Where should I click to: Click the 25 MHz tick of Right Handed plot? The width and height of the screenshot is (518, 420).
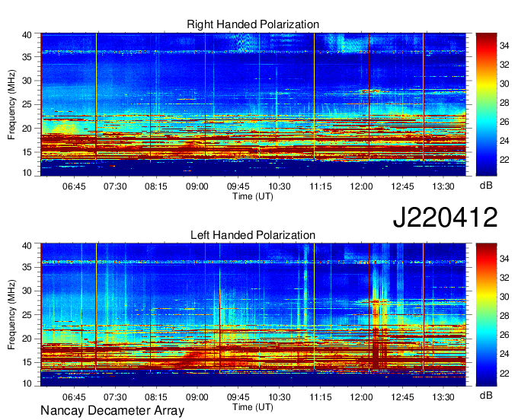[x=27, y=104]
